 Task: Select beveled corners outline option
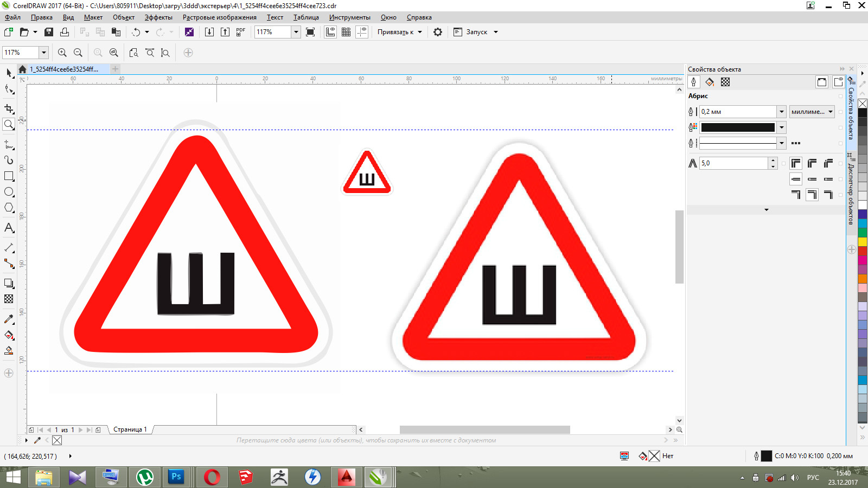point(828,163)
